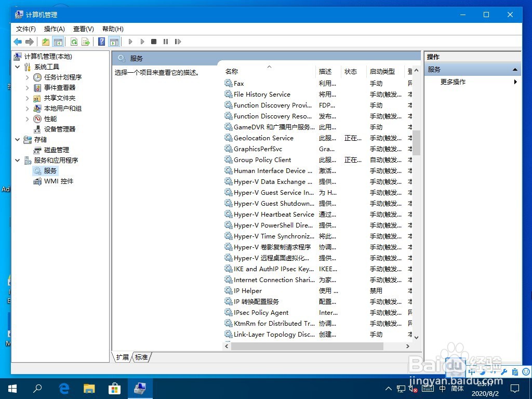Switch to the 标准 tab
Screen dimensions: 532x399
[141, 357]
